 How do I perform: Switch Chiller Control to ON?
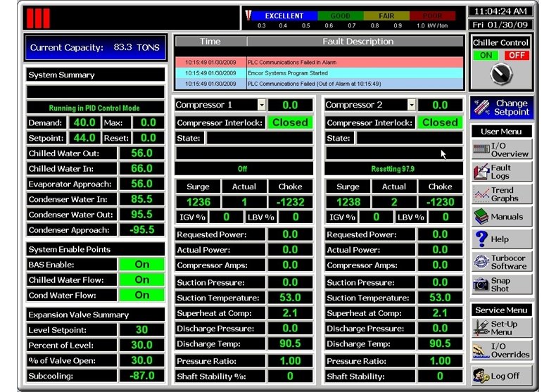pyautogui.click(x=486, y=56)
